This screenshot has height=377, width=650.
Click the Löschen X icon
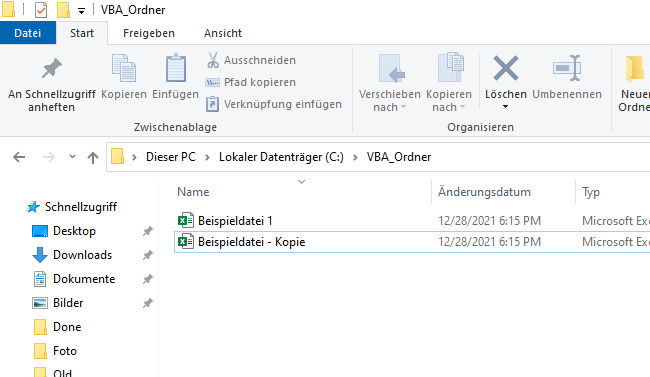click(x=506, y=68)
